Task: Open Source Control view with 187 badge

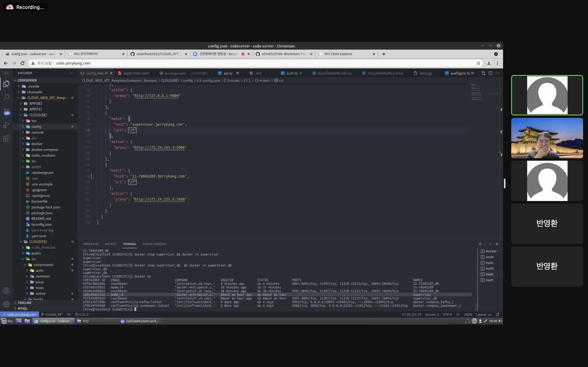Action: click(6, 111)
